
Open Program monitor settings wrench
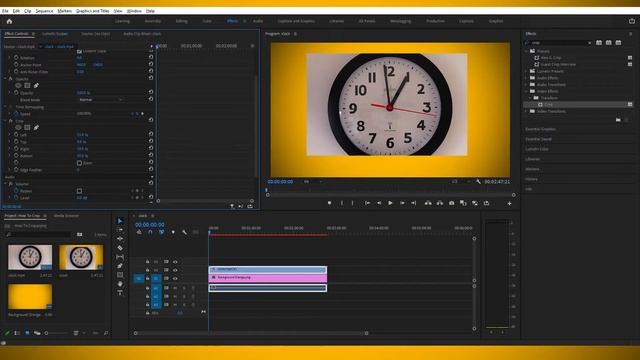coord(478,182)
